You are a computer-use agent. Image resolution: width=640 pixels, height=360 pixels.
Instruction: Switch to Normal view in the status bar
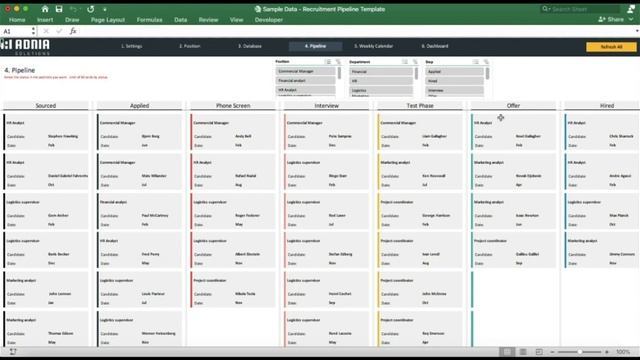[x=507, y=352]
